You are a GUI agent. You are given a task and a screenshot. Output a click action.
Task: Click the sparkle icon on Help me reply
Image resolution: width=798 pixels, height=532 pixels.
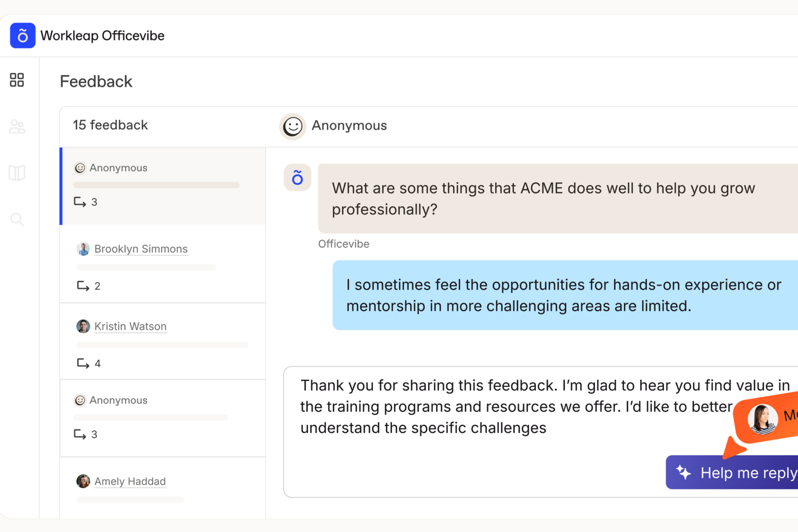point(684,473)
